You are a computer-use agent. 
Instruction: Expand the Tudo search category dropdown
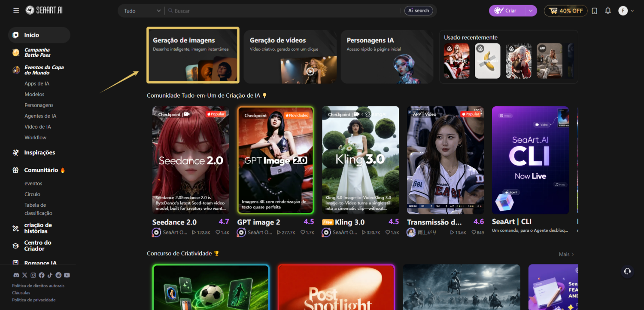(142, 11)
